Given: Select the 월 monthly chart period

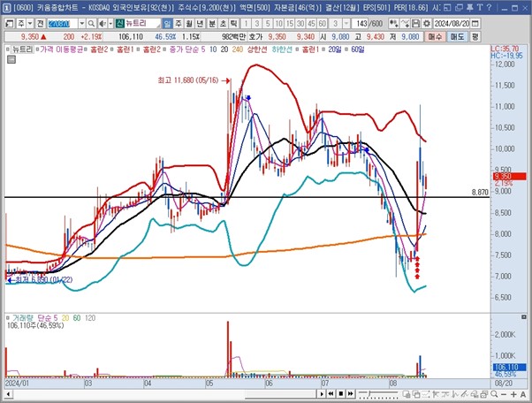Looking at the screenshot, I should click(189, 23).
